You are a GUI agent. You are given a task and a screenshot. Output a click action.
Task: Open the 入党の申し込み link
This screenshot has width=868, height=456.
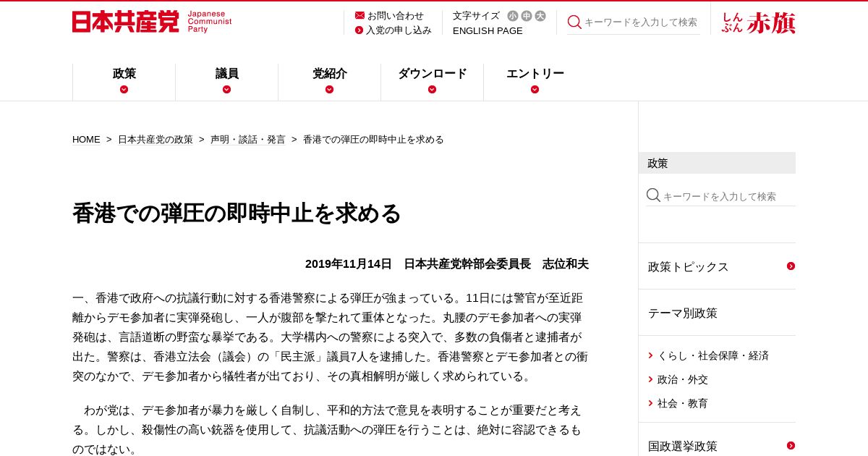399,30
